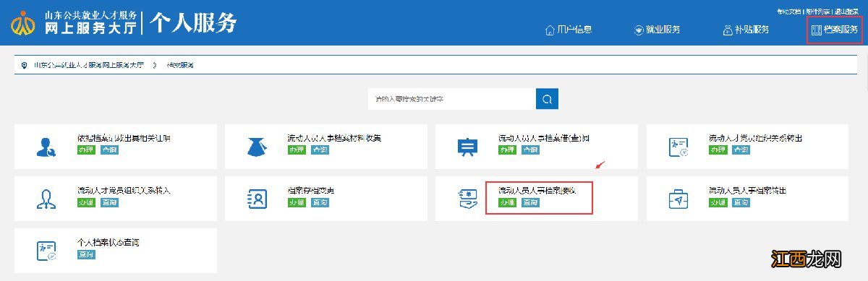The image size is (868, 281).
Task: Click the 档案存档变更 title text
Action: pyautogui.click(x=311, y=190)
